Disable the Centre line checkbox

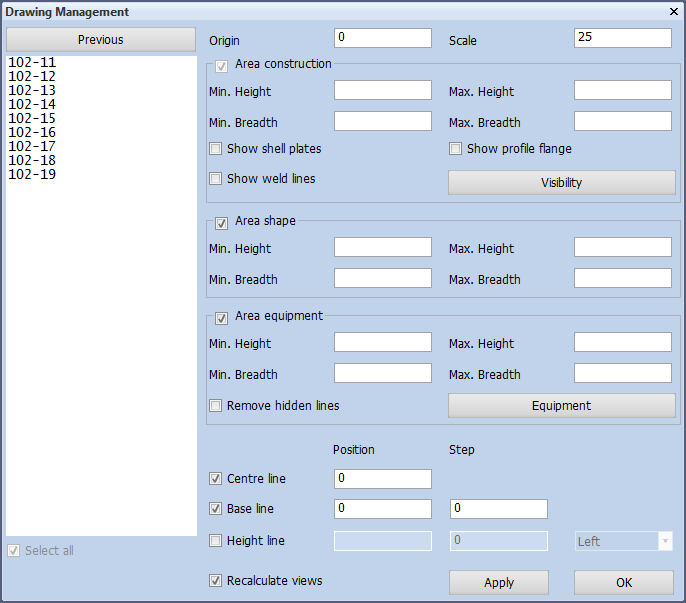[215, 479]
